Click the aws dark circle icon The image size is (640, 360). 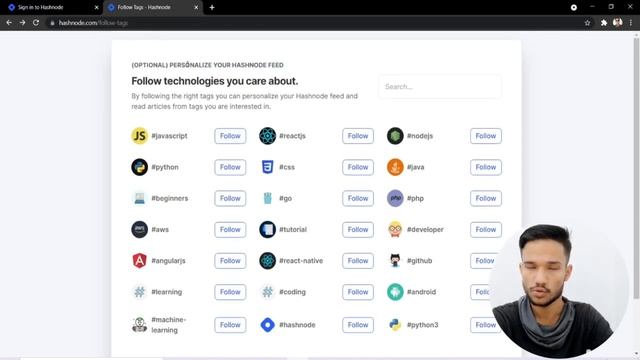pyautogui.click(x=139, y=229)
